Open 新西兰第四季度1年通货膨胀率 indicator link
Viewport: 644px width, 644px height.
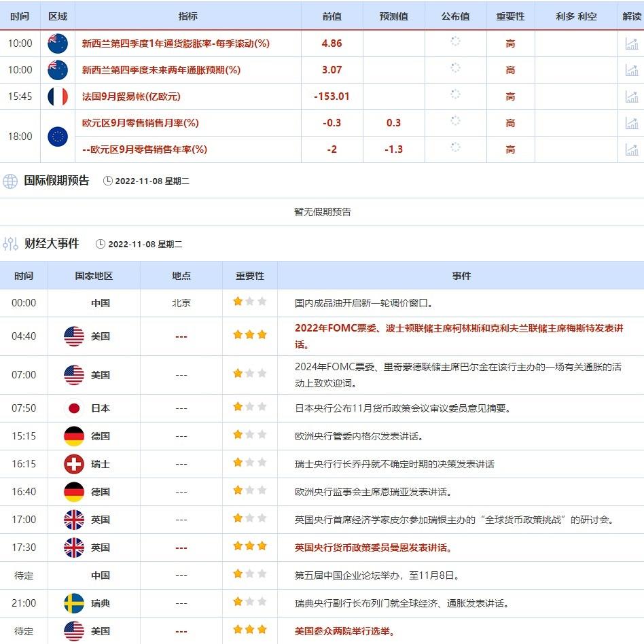coord(175,43)
